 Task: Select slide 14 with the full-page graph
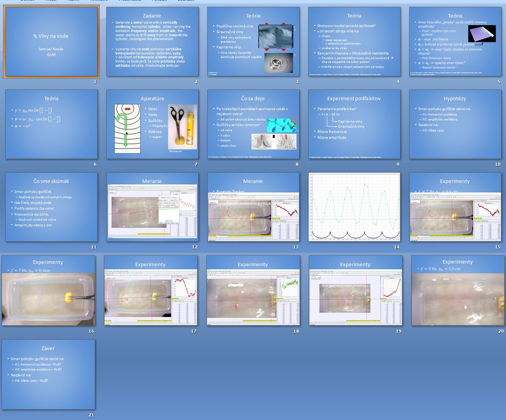(354, 207)
